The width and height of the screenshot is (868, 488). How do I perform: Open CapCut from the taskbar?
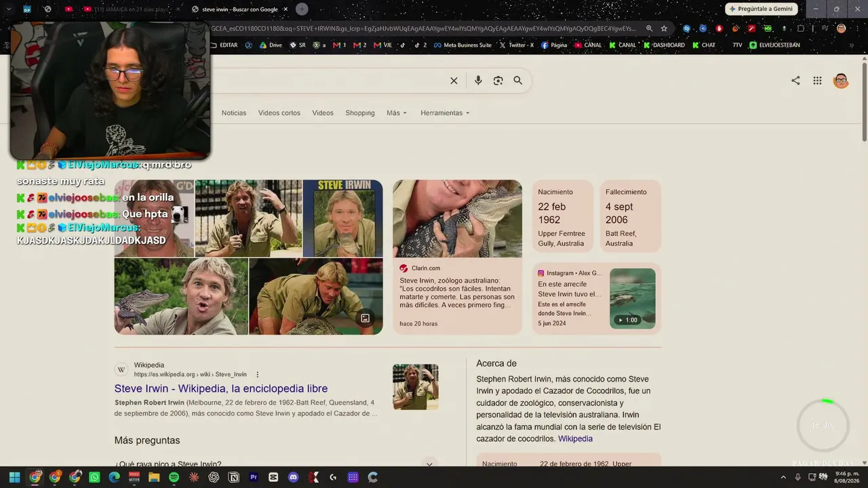tap(273, 477)
